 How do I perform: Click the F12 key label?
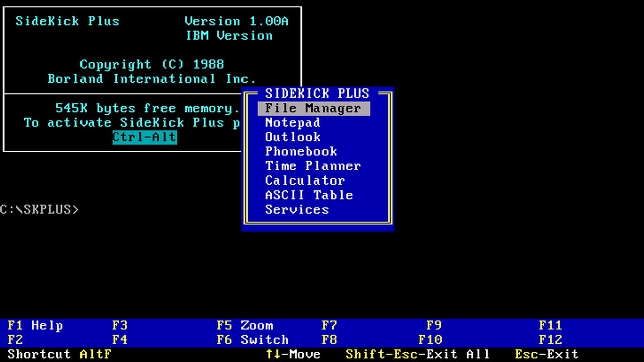pos(550,340)
